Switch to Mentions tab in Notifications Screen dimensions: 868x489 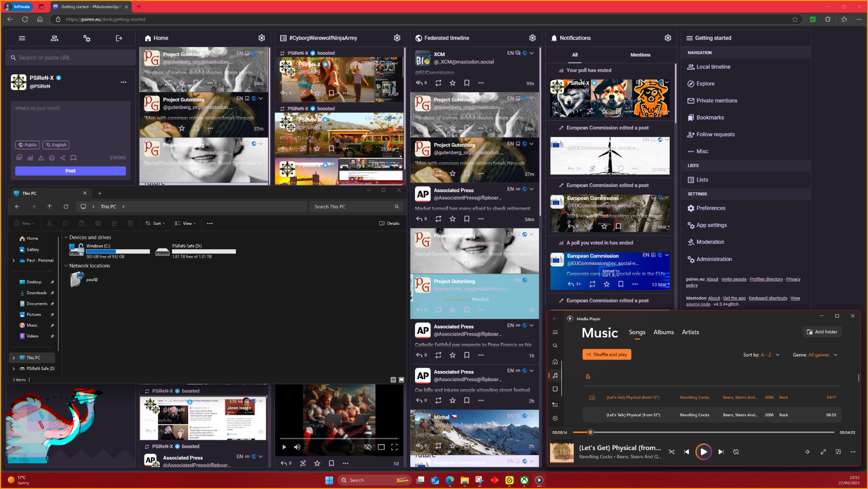[x=640, y=55]
